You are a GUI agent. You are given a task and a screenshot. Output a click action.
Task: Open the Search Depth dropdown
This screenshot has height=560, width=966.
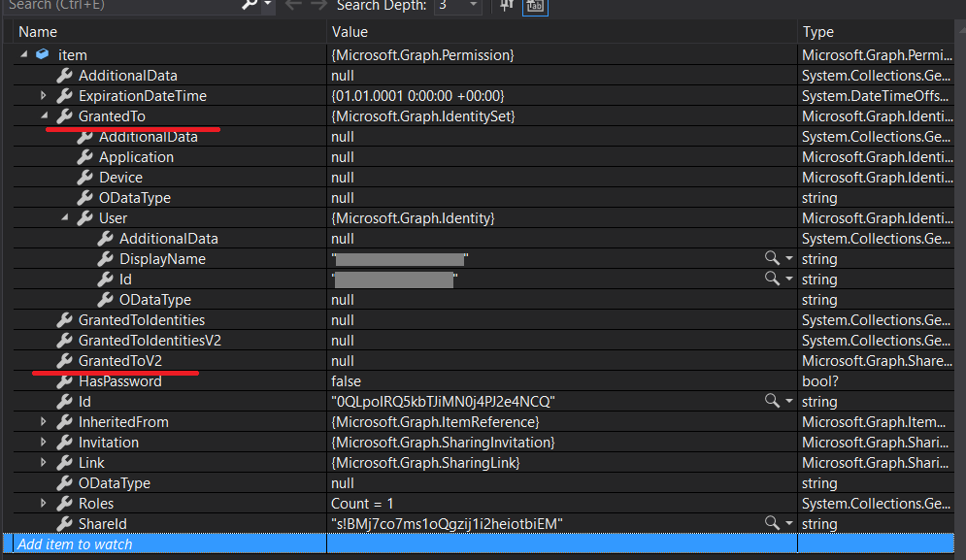tap(473, 5)
